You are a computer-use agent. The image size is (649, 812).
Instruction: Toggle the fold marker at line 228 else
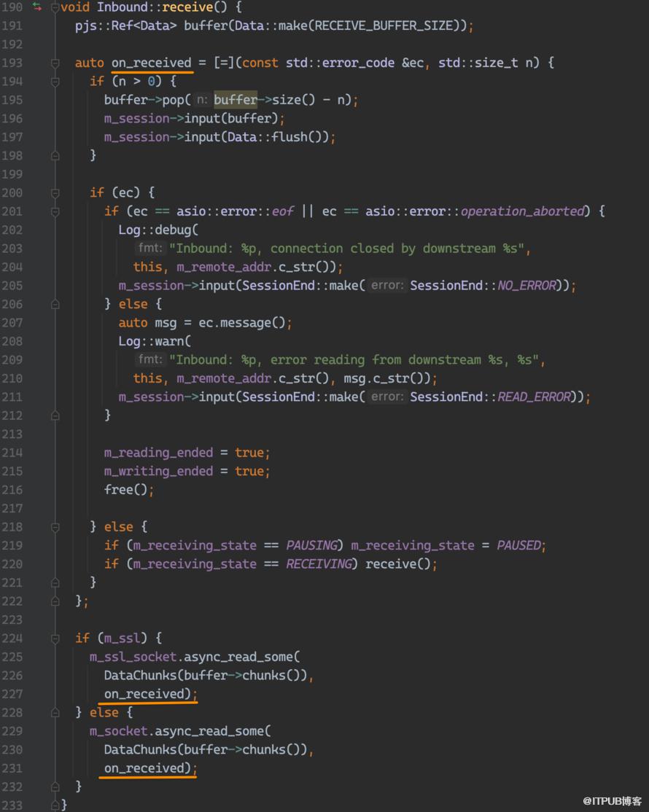pos(55,713)
